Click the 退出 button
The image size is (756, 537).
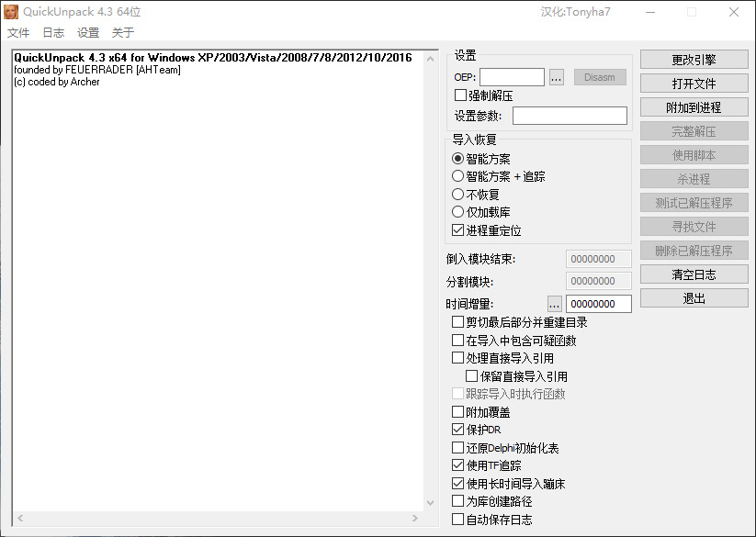click(694, 298)
